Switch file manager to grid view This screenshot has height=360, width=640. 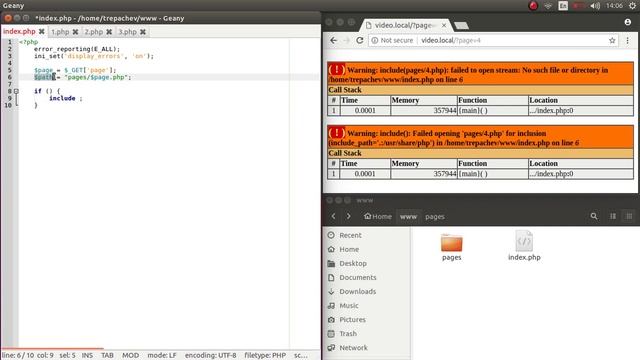coord(629,216)
